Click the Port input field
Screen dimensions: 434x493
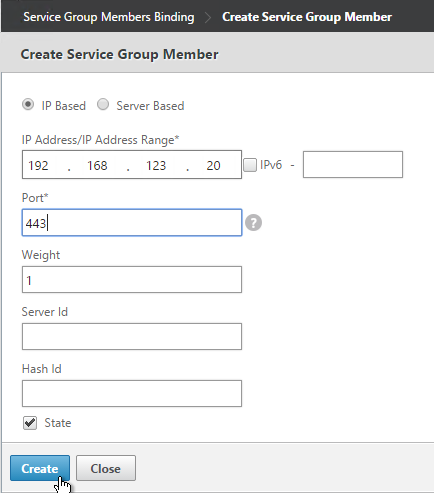132,223
